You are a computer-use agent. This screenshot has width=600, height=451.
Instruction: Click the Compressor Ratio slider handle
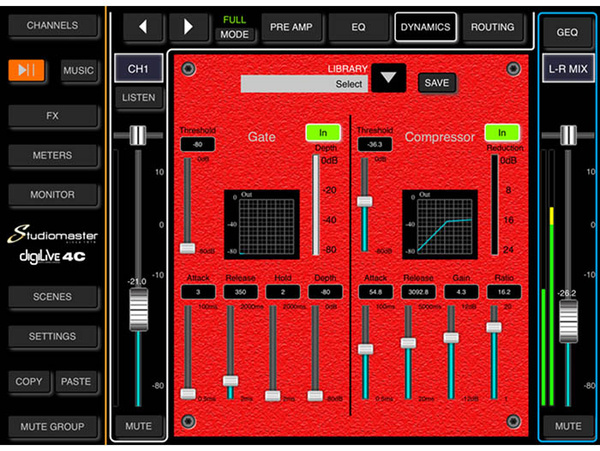pos(494,327)
